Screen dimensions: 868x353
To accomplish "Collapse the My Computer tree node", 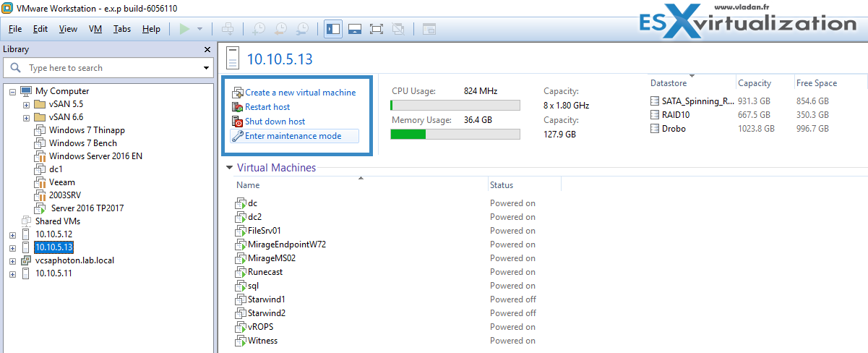I will pos(14,91).
